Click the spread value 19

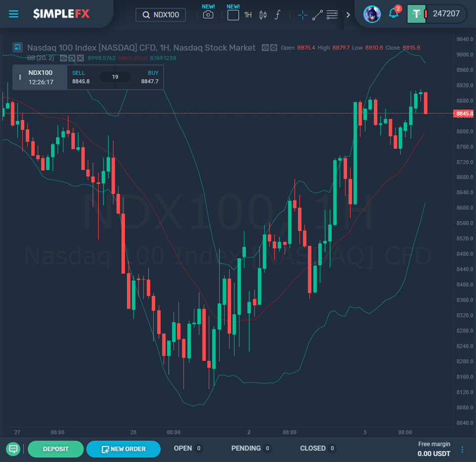coord(115,77)
